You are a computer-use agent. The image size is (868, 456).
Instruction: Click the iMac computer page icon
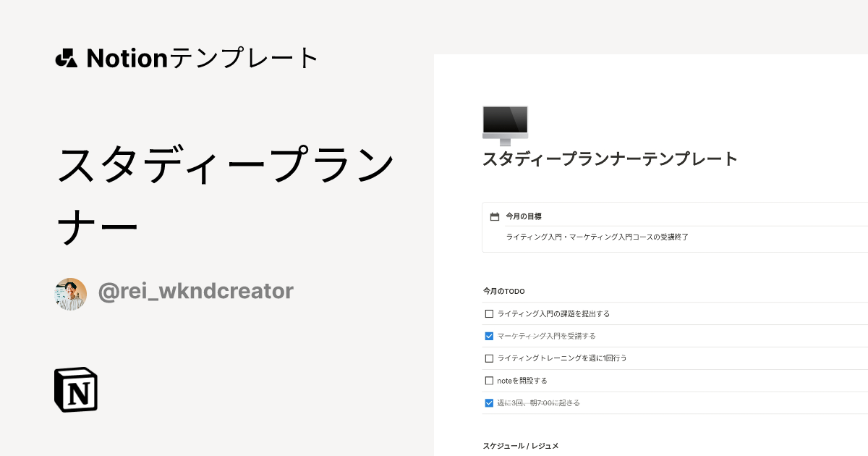point(505,125)
